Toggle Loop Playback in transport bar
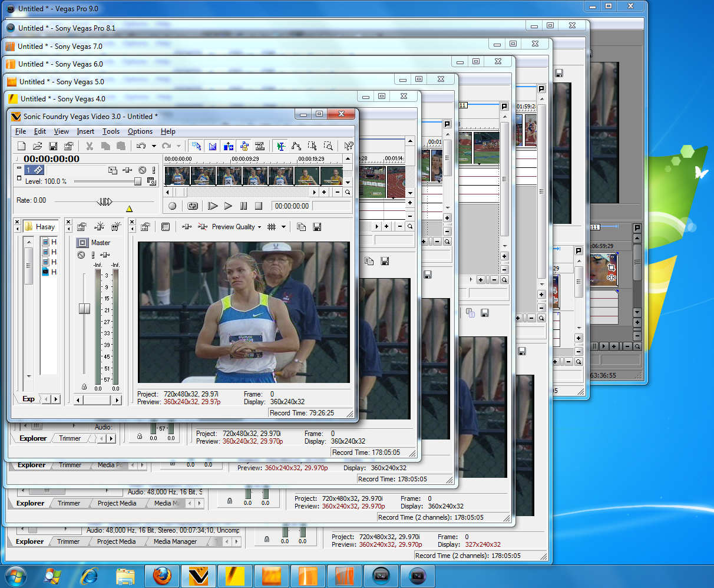The height and width of the screenshot is (588, 714). tap(193, 206)
